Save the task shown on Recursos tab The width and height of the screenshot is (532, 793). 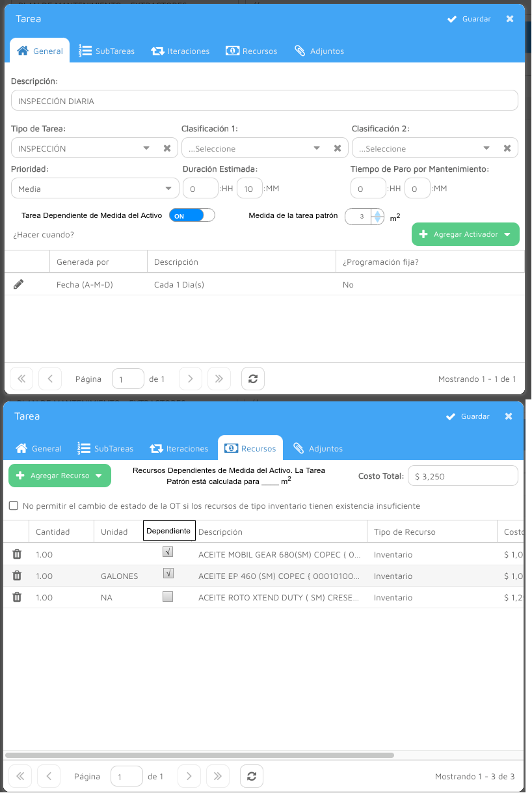click(468, 416)
